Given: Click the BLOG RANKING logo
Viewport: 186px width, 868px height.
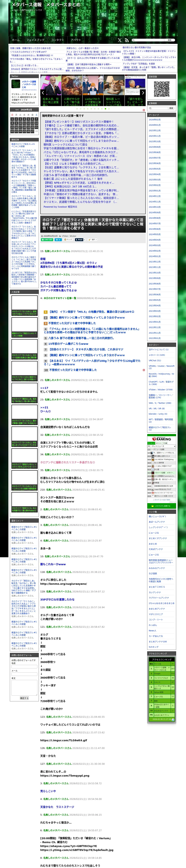Looking at the screenshot, I should [161, 439].
